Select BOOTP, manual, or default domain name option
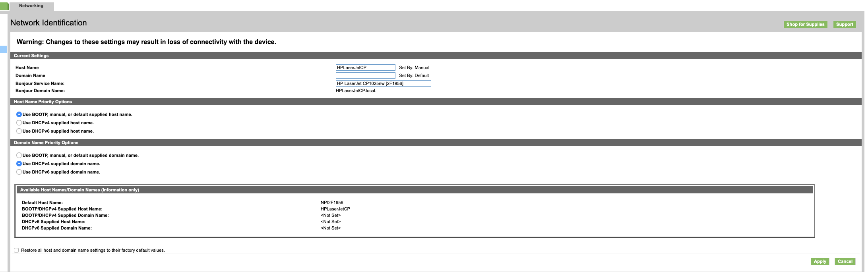 [19, 155]
